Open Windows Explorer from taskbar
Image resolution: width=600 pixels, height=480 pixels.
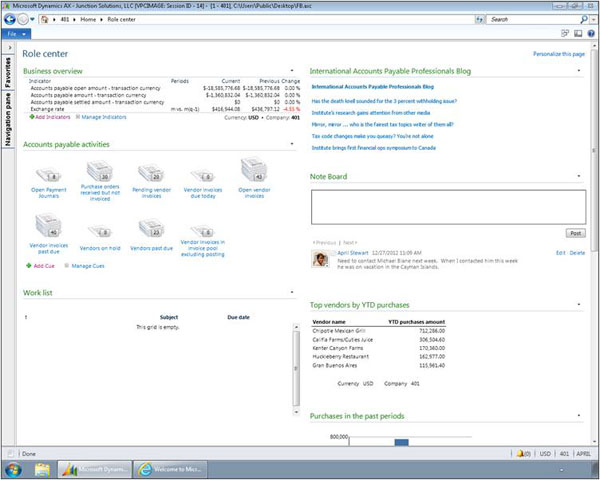tap(41, 469)
